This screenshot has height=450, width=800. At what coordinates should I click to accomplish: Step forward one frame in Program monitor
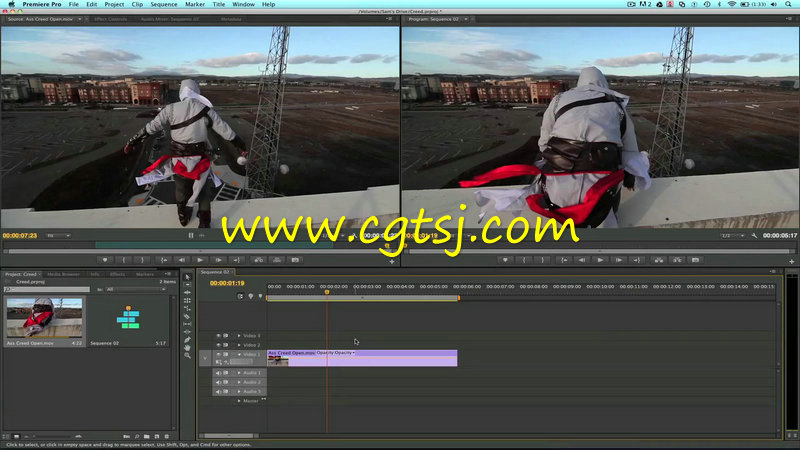click(x=618, y=260)
